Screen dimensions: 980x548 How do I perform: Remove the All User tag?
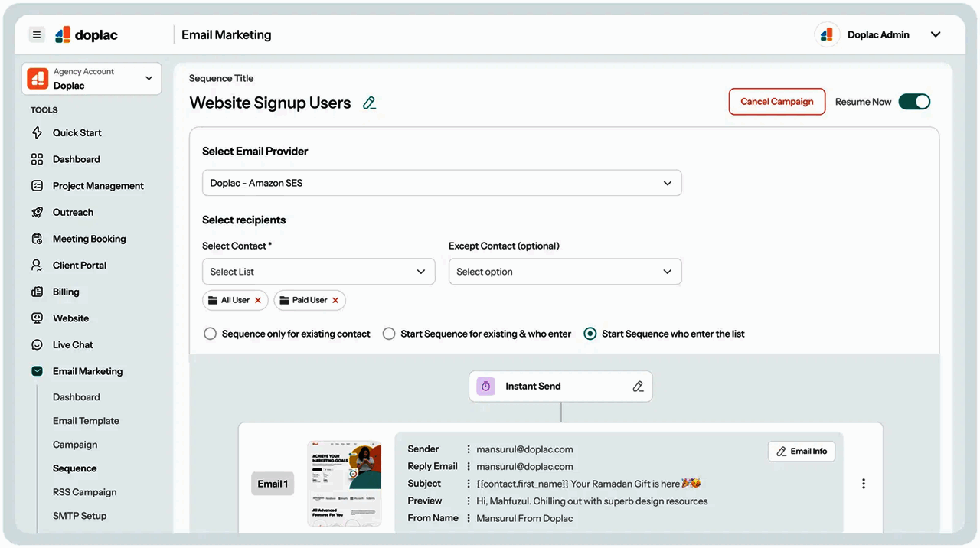258,301
